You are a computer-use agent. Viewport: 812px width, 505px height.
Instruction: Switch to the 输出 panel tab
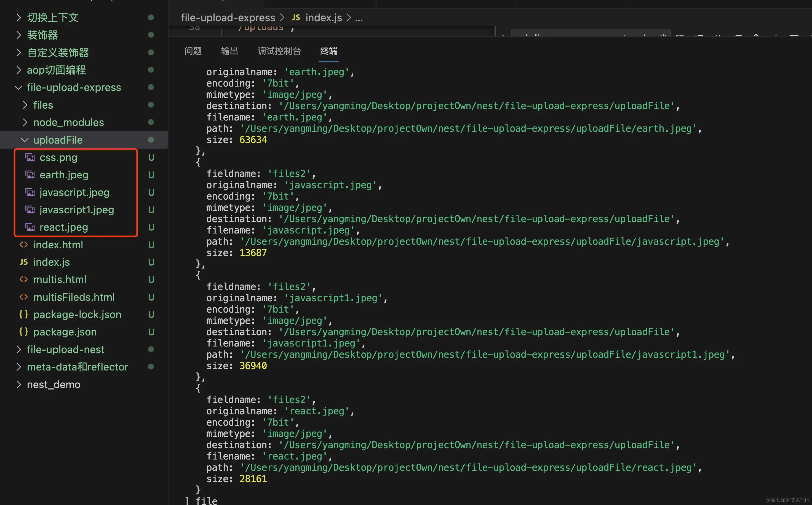point(229,51)
